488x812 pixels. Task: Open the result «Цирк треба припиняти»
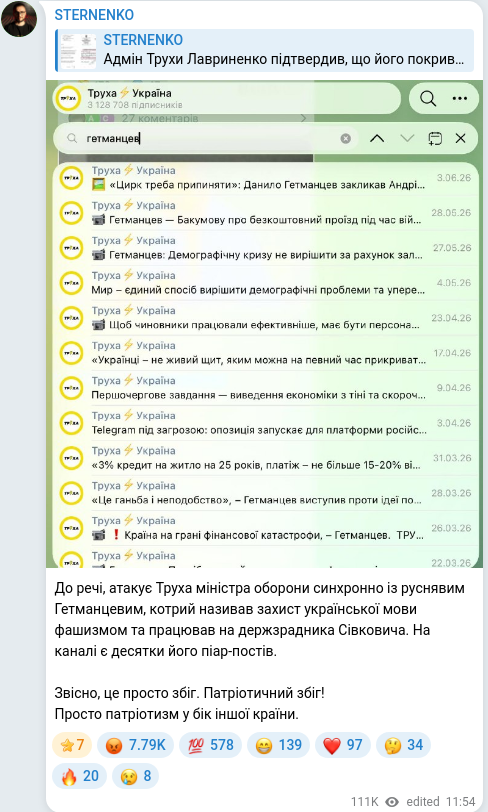pos(266,178)
